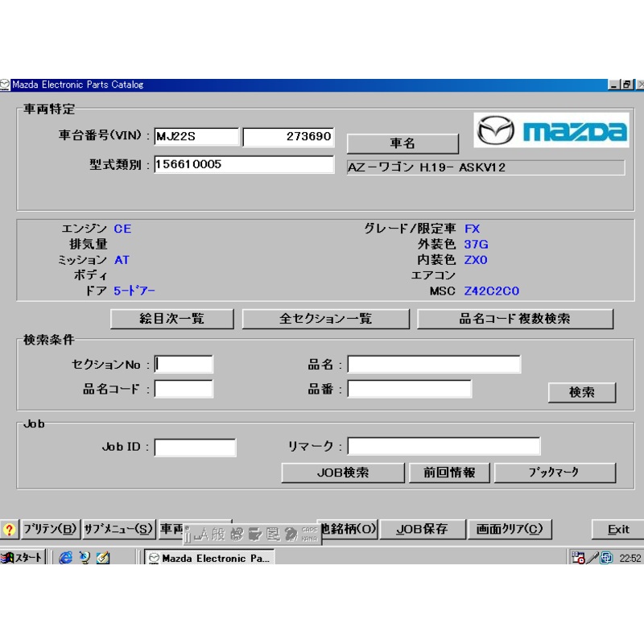Screen dimensions: 644x644
Task: Click the Exit button
Action: coord(618,530)
